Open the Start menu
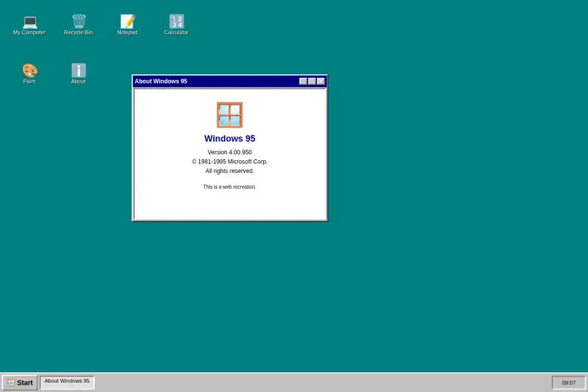The width and height of the screenshot is (588, 392). pos(20,383)
